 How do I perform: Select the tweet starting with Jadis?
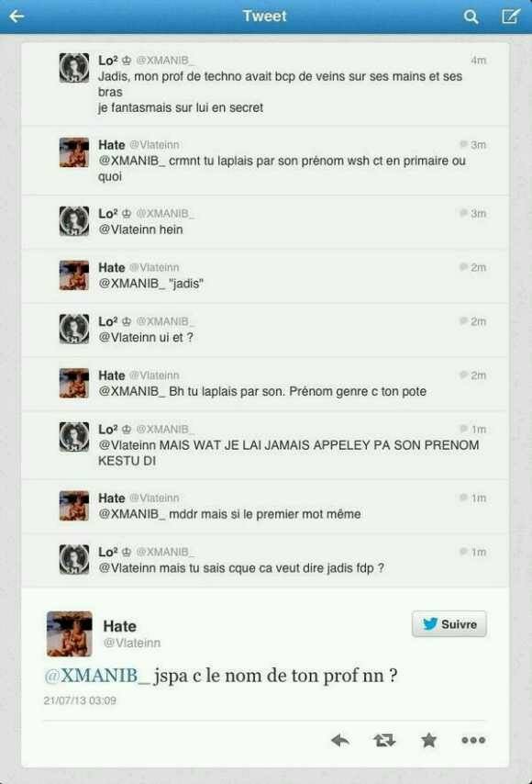(265, 84)
